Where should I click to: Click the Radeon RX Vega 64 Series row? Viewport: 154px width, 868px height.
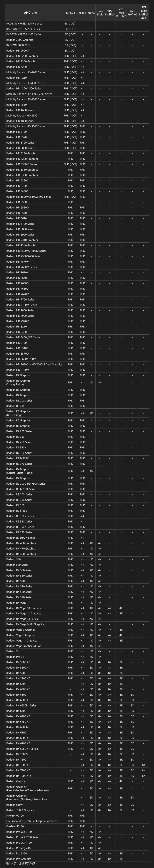(x=22, y=619)
